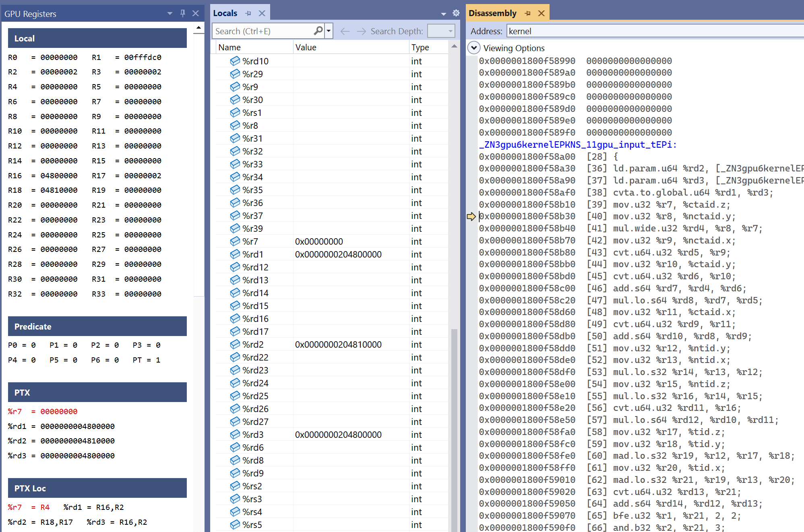Open GPU Registers window position menu
The height and width of the screenshot is (532, 804).
point(170,13)
